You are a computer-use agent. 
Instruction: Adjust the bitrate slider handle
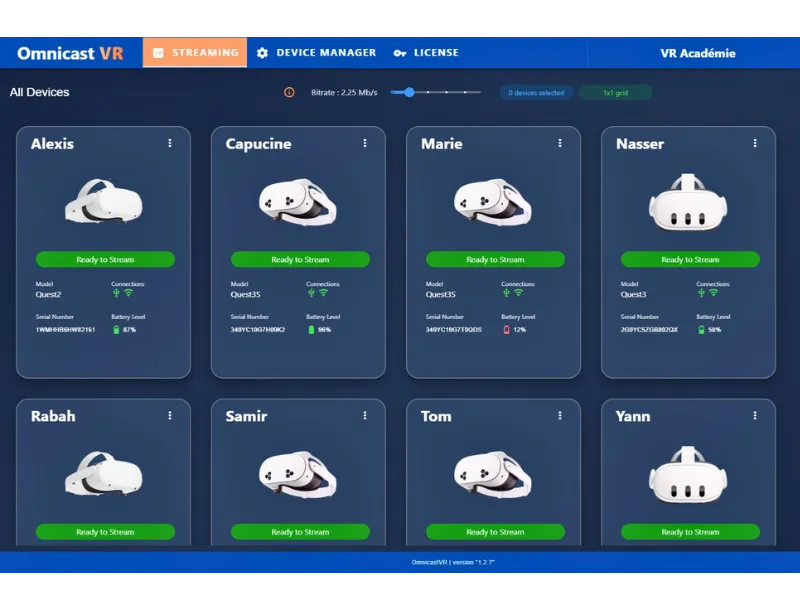pyautogui.click(x=409, y=92)
